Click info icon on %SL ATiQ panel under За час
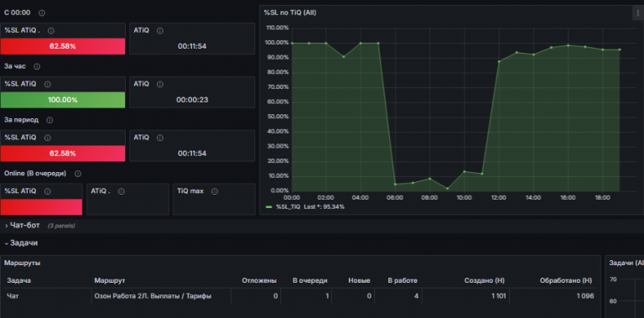 pos(47,84)
